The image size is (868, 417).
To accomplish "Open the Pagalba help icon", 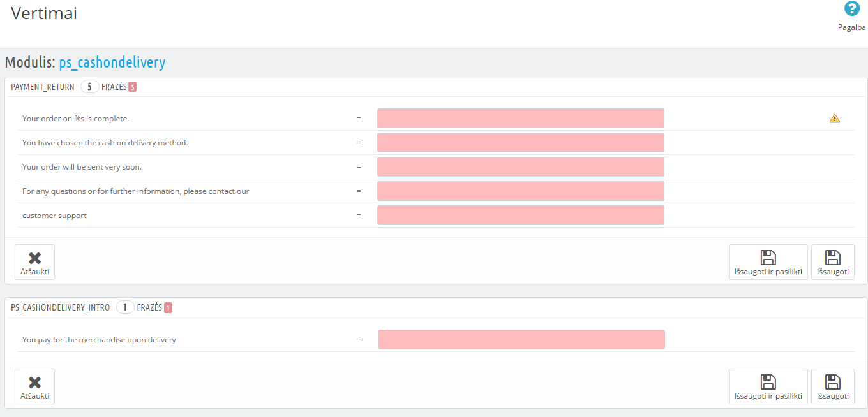I will tap(851, 9).
